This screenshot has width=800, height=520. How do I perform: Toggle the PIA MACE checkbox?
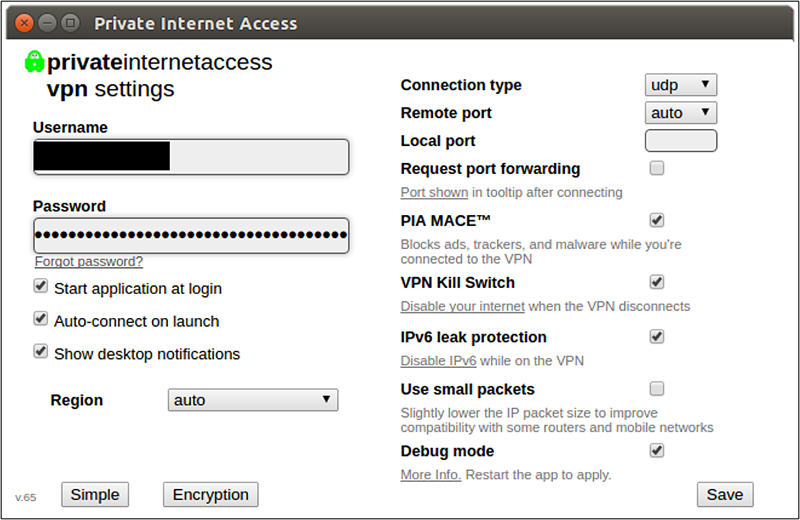tap(657, 220)
